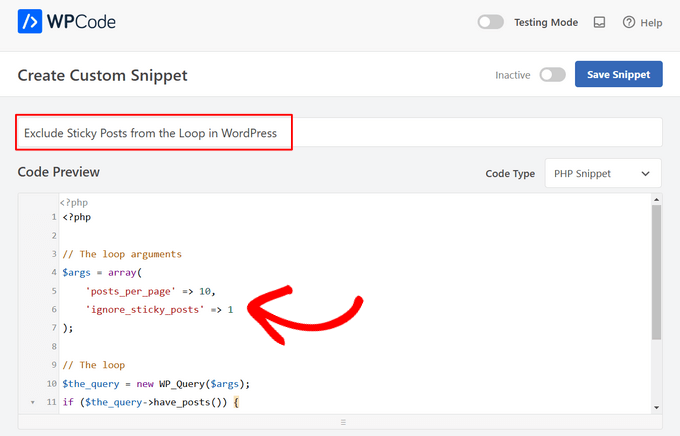Viewport: 680px width, 436px height.
Task: Toggle the Testing Mode switch
Action: pyautogui.click(x=490, y=22)
